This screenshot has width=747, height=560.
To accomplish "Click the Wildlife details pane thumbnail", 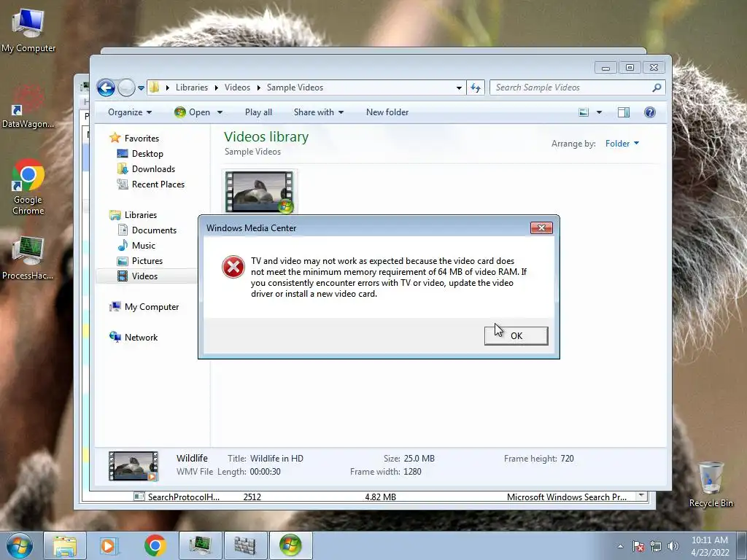I will coord(133,466).
